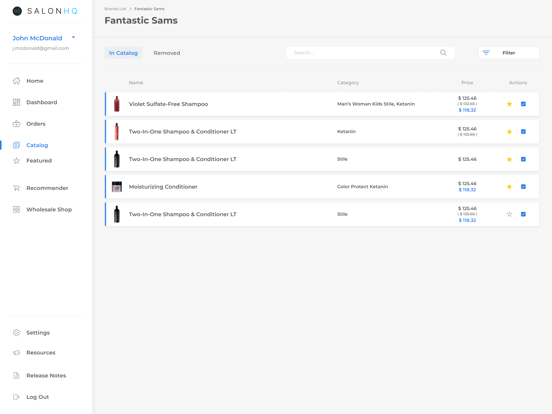Click the Wholesale Shop grid icon
Image resolution: width=552 pixels, height=414 pixels.
tap(16, 209)
